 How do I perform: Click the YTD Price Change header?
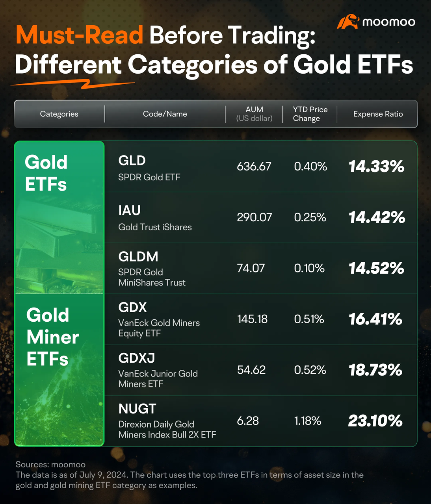click(x=310, y=114)
